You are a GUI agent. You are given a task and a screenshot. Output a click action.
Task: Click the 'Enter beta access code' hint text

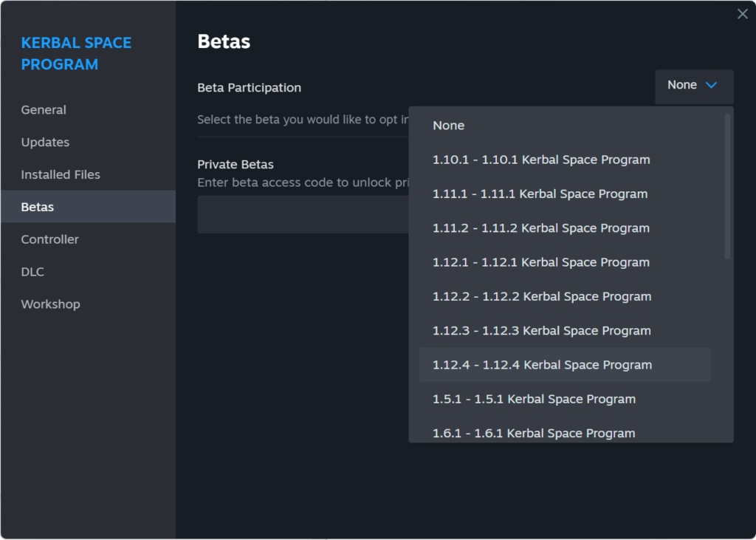click(303, 183)
